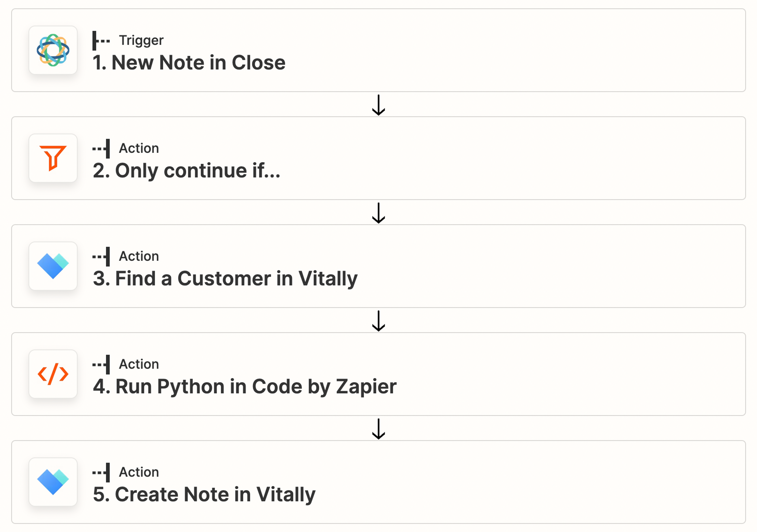
Task: Select "3. Find a Customer in Vitally" title
Action: [225, 279]
